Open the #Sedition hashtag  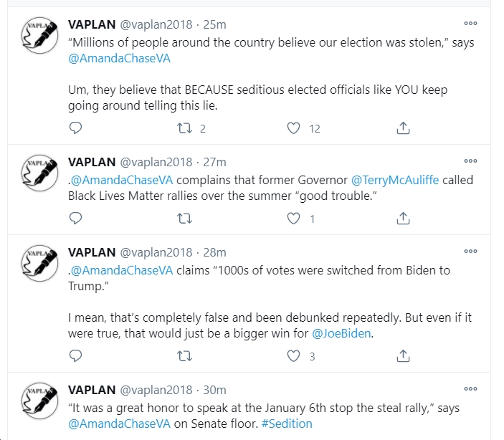pos(287,424)
